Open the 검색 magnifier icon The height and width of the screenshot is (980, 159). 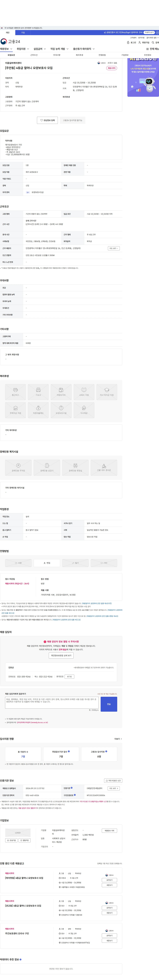click(153, 43)
